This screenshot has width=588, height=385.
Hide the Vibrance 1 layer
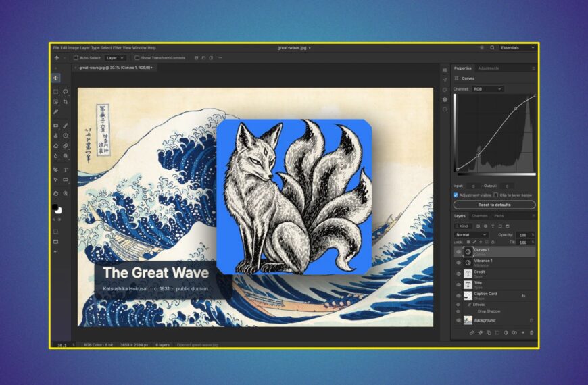coord(458,263)
